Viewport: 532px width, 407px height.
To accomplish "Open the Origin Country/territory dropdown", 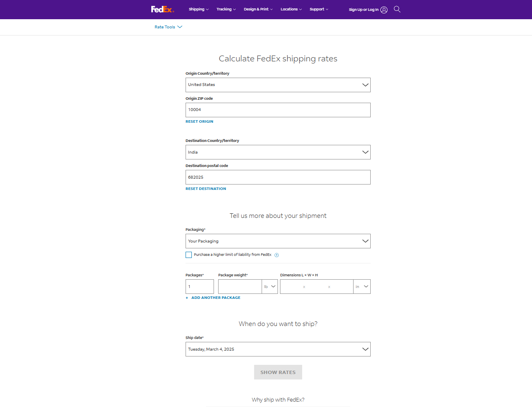I will pos(278,85).
